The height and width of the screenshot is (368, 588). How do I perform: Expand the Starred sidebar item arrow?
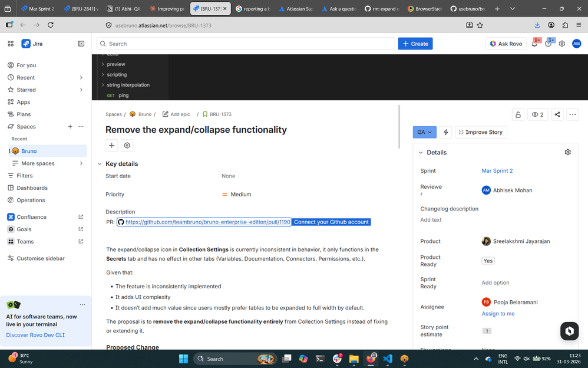(x=81, y=90)
